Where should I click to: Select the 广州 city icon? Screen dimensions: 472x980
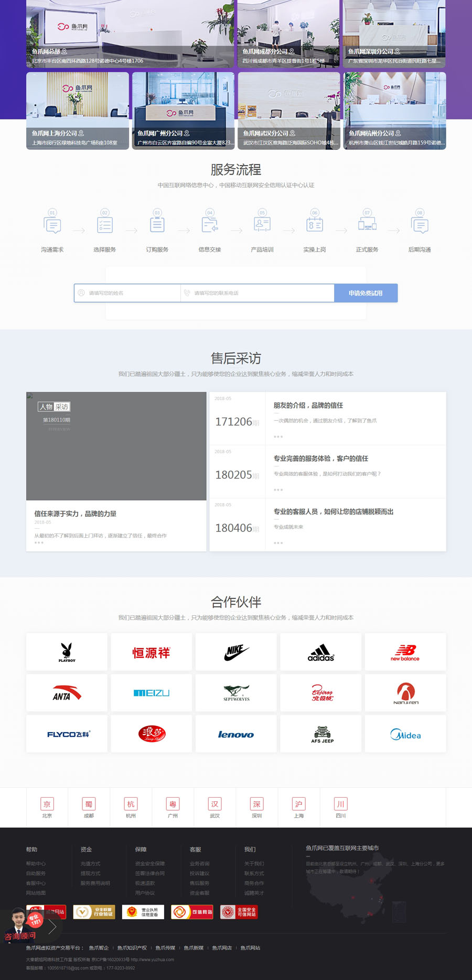(x=173, y=804)
